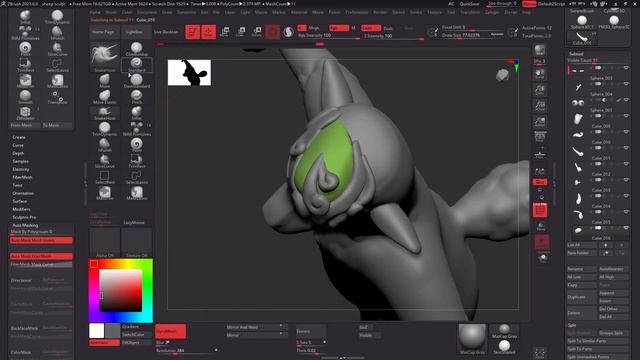Select the Transpose brush
The height and width of the screenshot is (360, 640).
[x=57, y=96]
